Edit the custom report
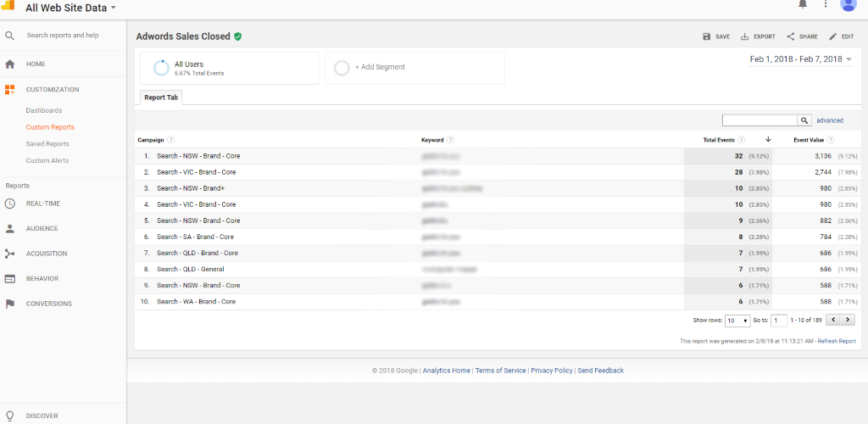This screenshot has height=424, width=868. 842,36
